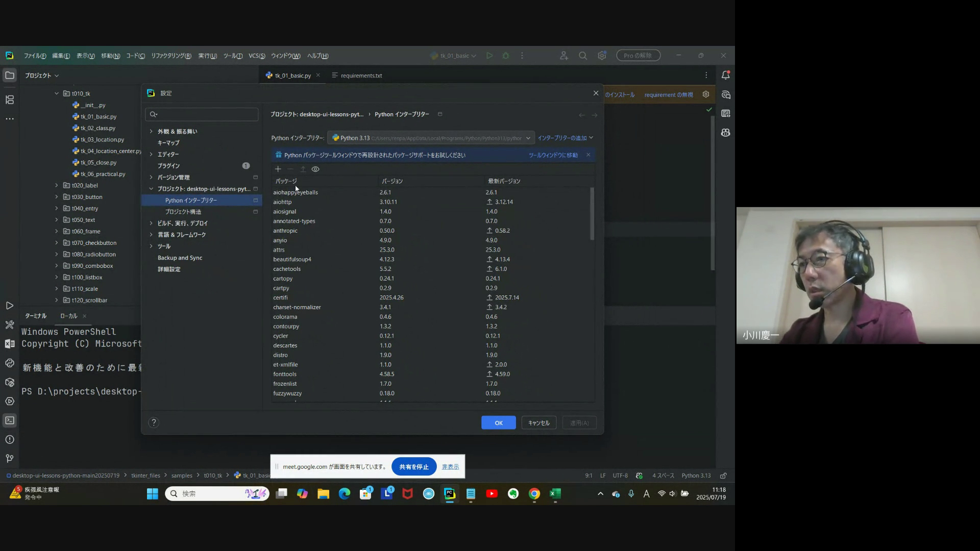Viewport: 980px width, 551px height.
Task: Click the ツールウィンドウに移動 link
Action: coord(553,155)
